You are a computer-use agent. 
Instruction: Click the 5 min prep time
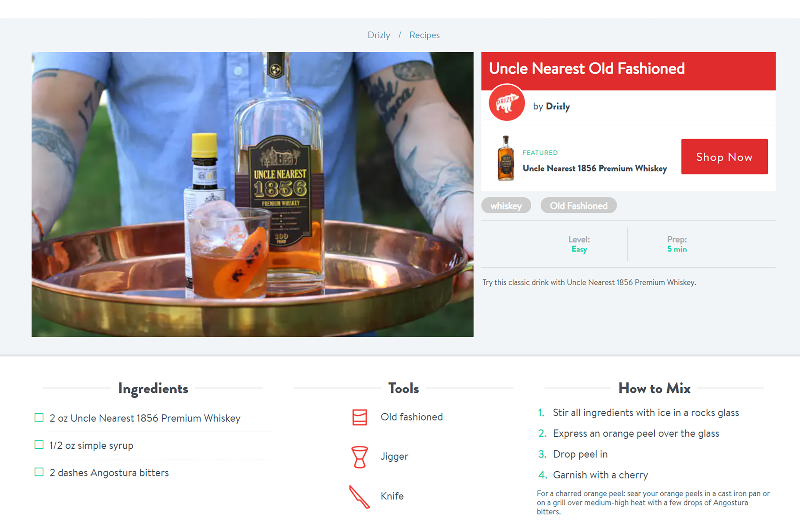tap(676, 249)
